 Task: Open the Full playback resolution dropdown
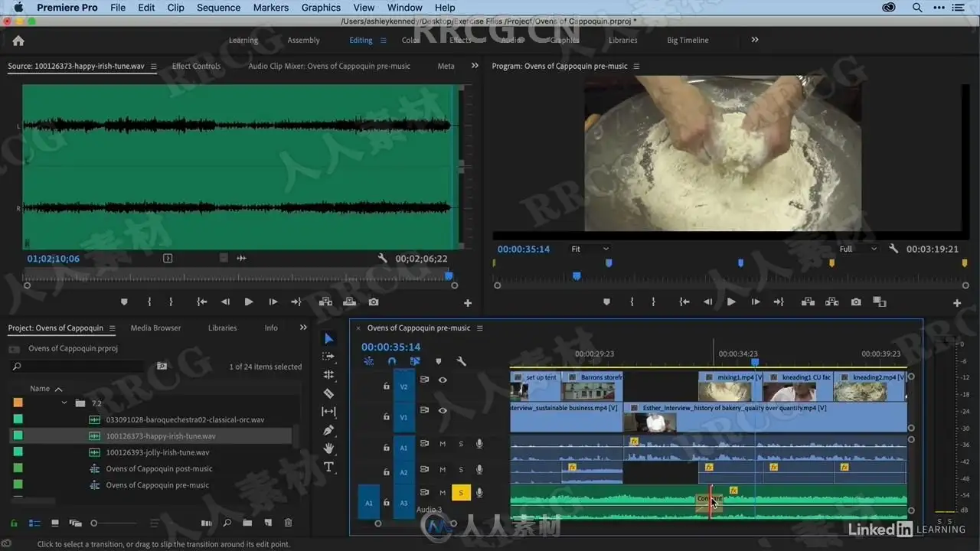tap(857, 249)
